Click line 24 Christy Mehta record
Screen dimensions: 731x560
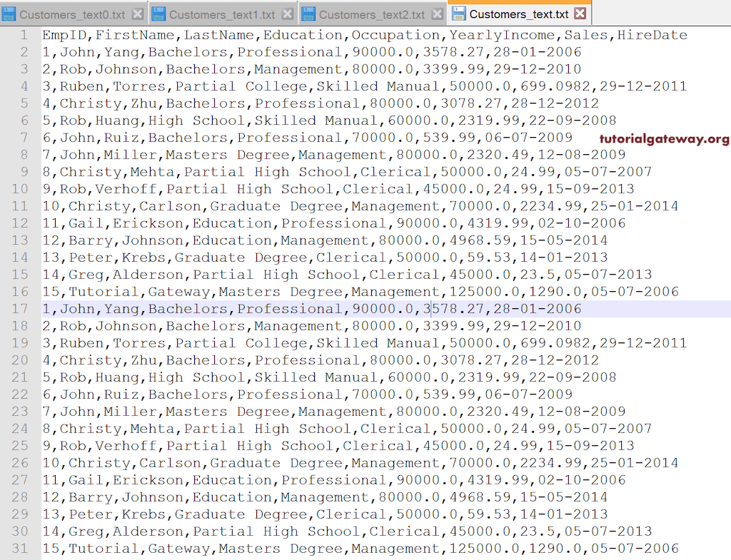(x=347, y=429)
